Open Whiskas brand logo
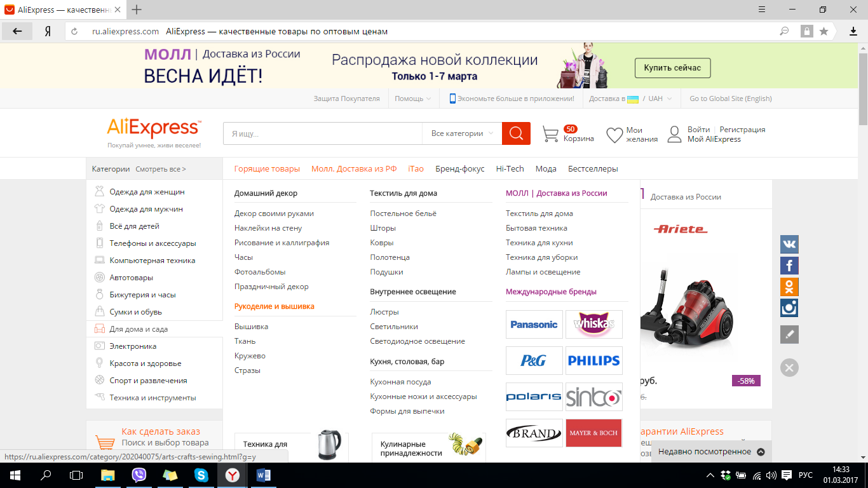 594,324
